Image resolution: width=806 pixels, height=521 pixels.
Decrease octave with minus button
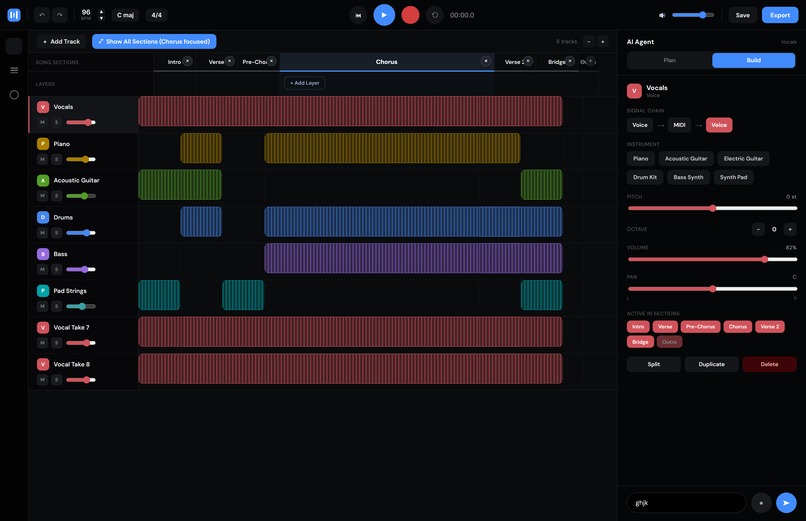(758, 229)
